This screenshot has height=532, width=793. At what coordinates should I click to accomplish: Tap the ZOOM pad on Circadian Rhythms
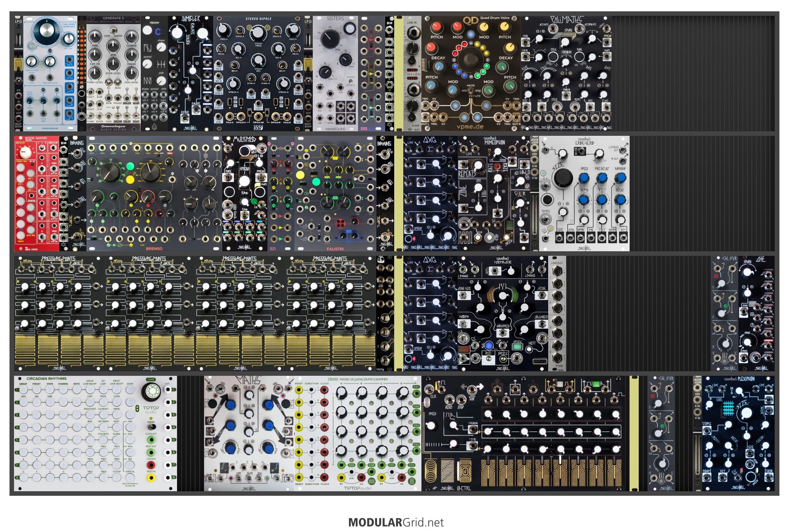[130, 390]
